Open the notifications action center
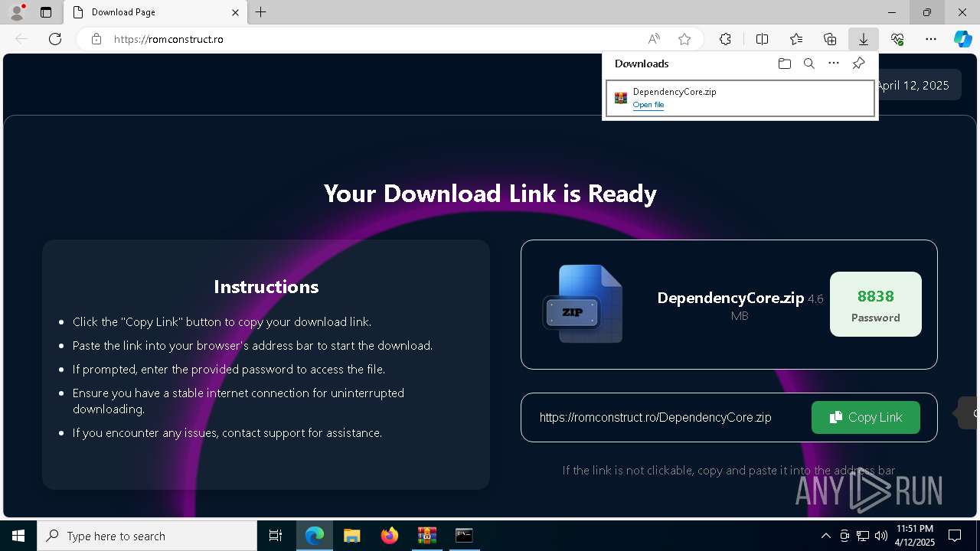This screenshot has width=980, height=551. point(955,536)
